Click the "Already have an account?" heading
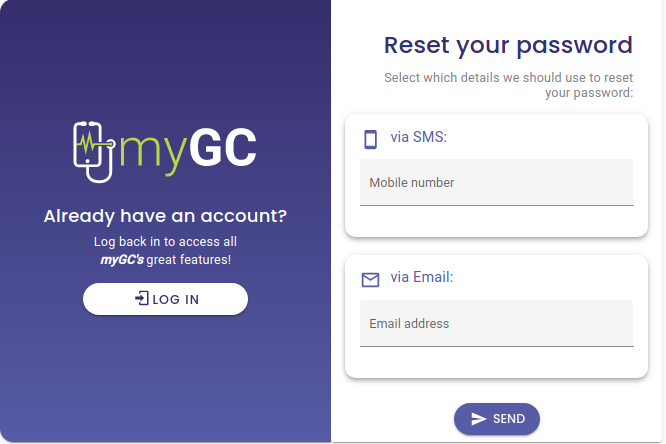The width and height of the screenshot is (666, 444). click(x=165, y=217)
